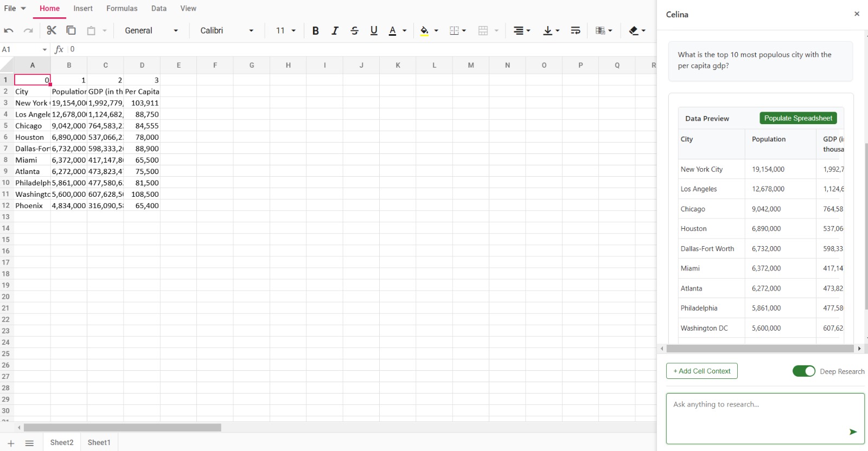Open the General number format dropdown
This screenshot has width=868, height=451.
151,31
